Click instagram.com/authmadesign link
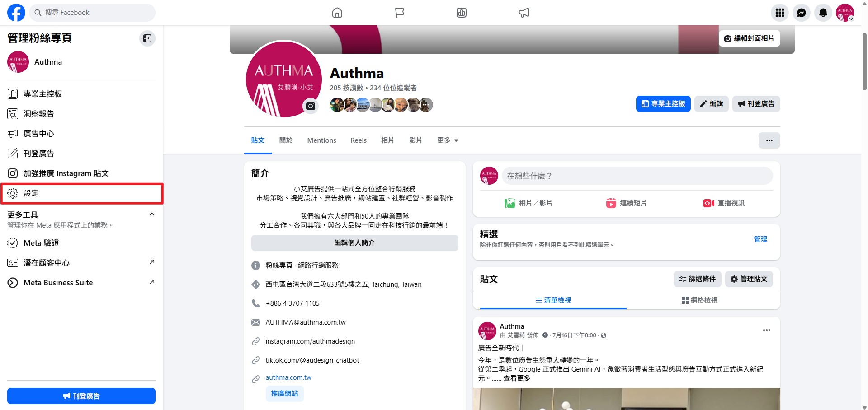The image size is (868, 410). click(310, 341)
